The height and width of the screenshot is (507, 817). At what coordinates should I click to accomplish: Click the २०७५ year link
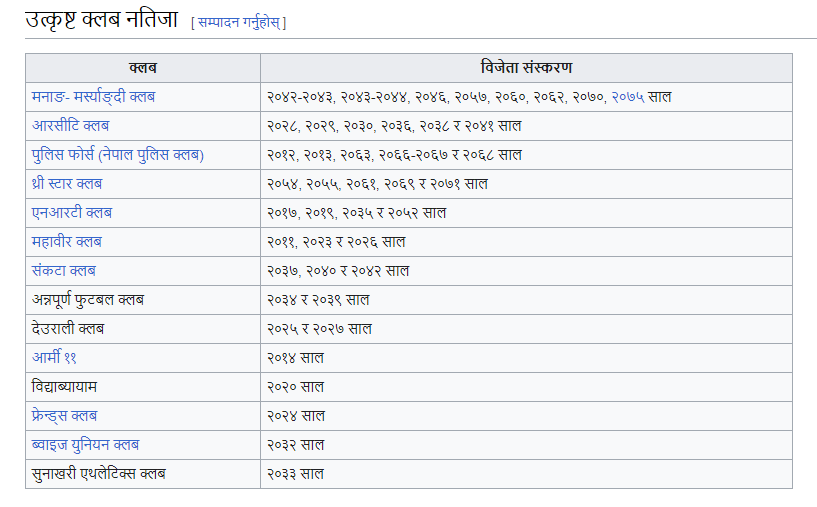pyautogui.click(x=627, y=97)
